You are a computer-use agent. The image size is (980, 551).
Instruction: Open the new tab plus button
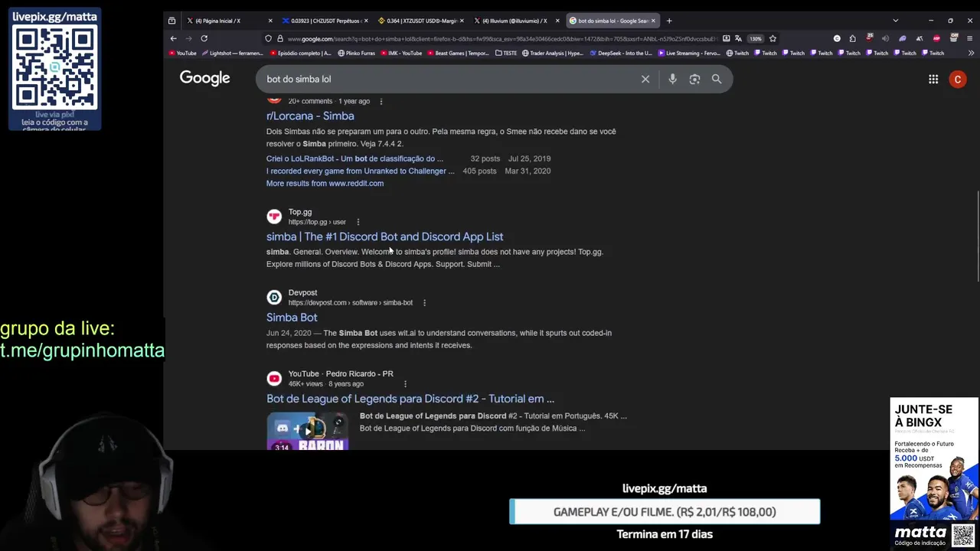click(x=669, y=21)
